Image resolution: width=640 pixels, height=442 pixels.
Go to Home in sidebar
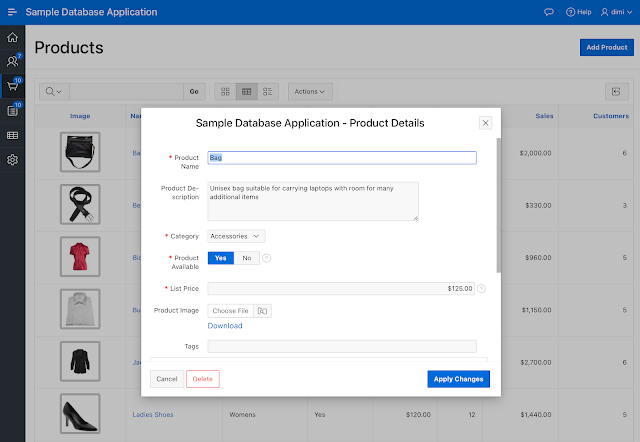(x=12, y=38)
